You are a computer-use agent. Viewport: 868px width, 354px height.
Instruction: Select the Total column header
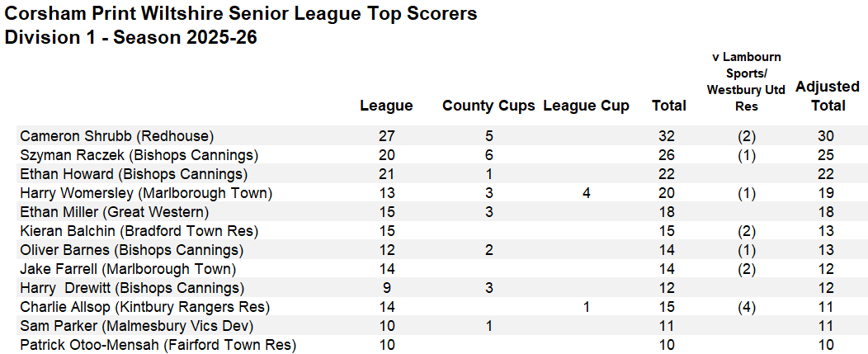coord(668,106)
